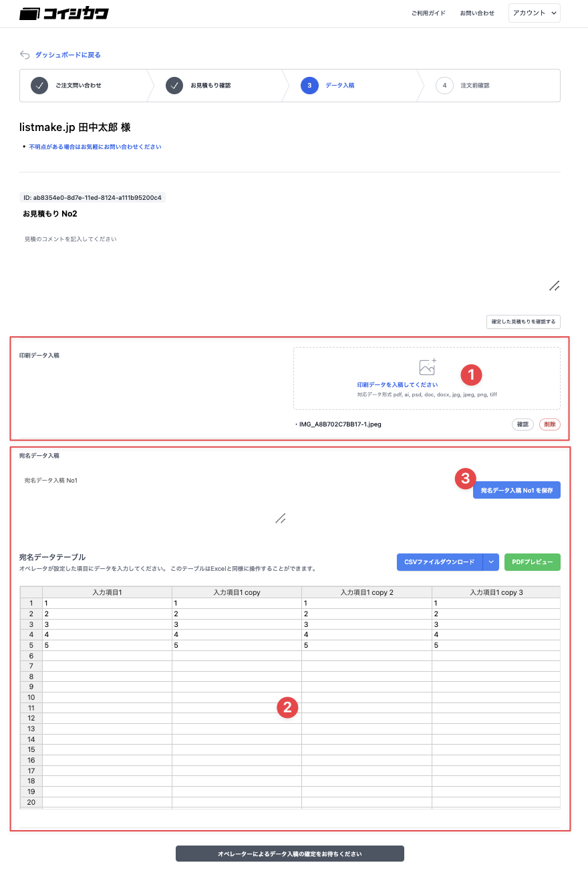
Task: Select the 入力項目1 copy 2 column header
Action: (367, 592)
